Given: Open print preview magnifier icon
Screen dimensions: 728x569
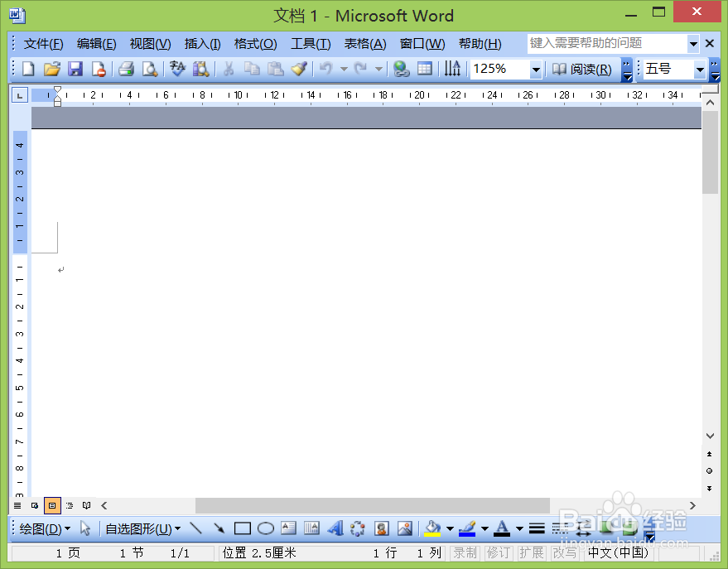Looking at the screenshot, I should tap(150, 69).
